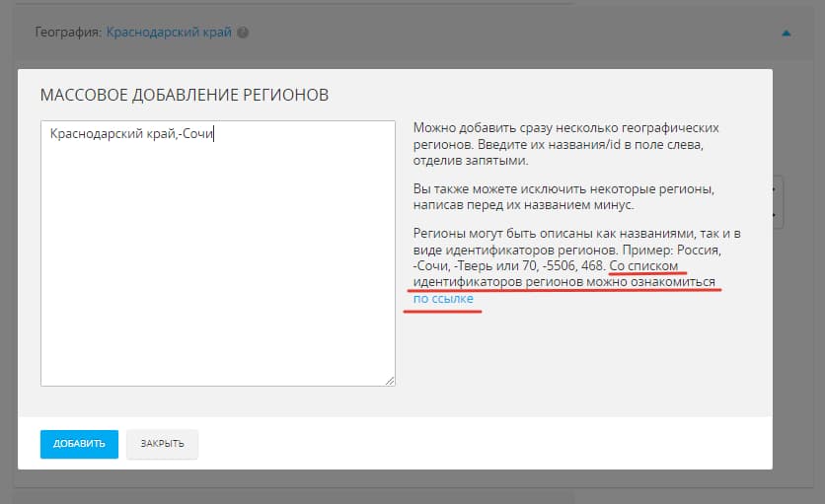Click the paragraph starting "Регионы могут быть описаны"
The height and width of the screenshot is (504, 825).
[576, 265]
